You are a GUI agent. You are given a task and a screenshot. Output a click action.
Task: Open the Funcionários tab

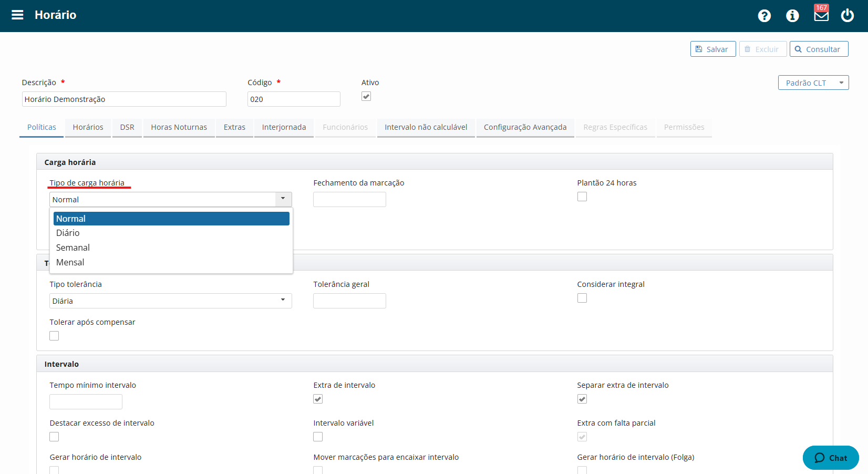tap(345, 127)
